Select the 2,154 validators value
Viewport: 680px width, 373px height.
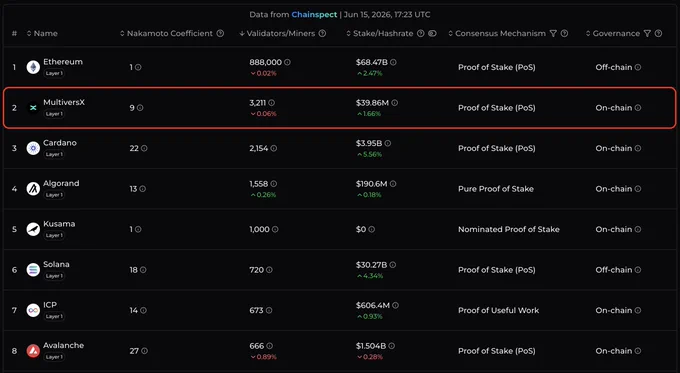258,148
